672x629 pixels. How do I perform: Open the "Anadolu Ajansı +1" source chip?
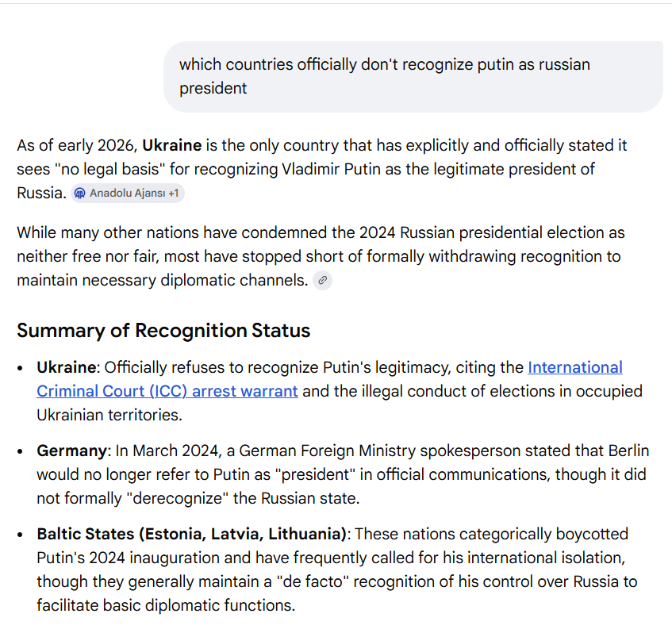click(x=127, y=194)
